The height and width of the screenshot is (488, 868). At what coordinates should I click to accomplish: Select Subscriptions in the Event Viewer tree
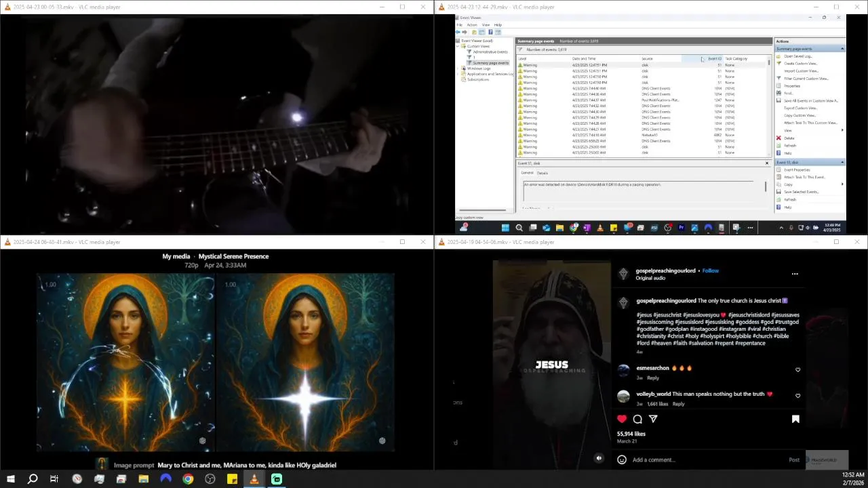pyautogui.click(x=477, y=79)
